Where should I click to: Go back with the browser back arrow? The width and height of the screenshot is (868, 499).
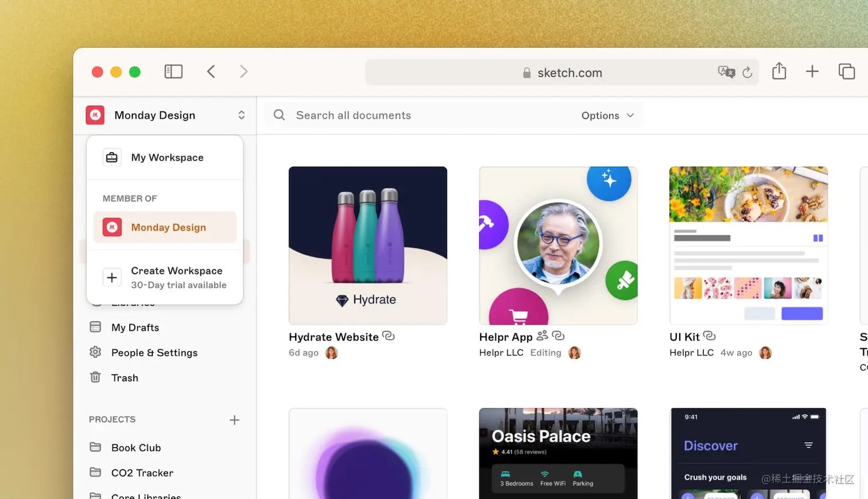coord(211,72)
